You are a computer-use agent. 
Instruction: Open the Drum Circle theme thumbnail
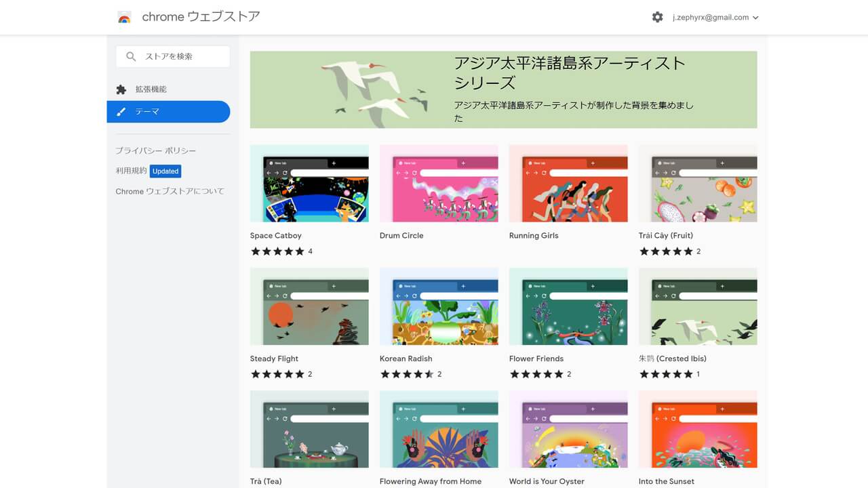439,184
